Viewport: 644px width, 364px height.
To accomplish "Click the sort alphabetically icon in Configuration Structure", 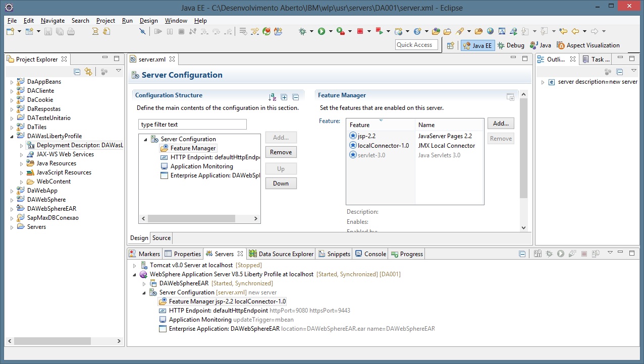I will (273, 97).
